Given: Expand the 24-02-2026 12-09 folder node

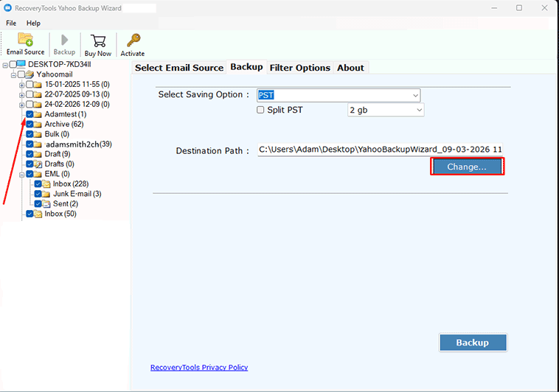Looking at the screenshot, I should point(21,105).
